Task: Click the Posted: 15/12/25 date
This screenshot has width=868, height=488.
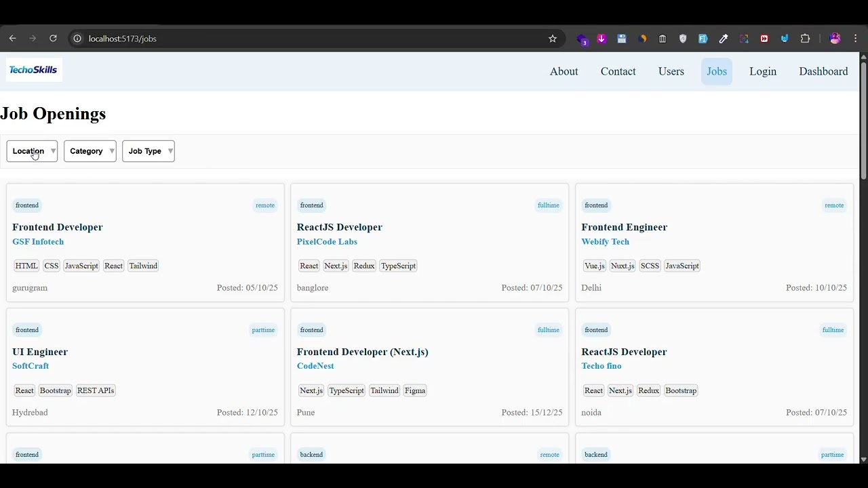Action: tap(532, 413)
